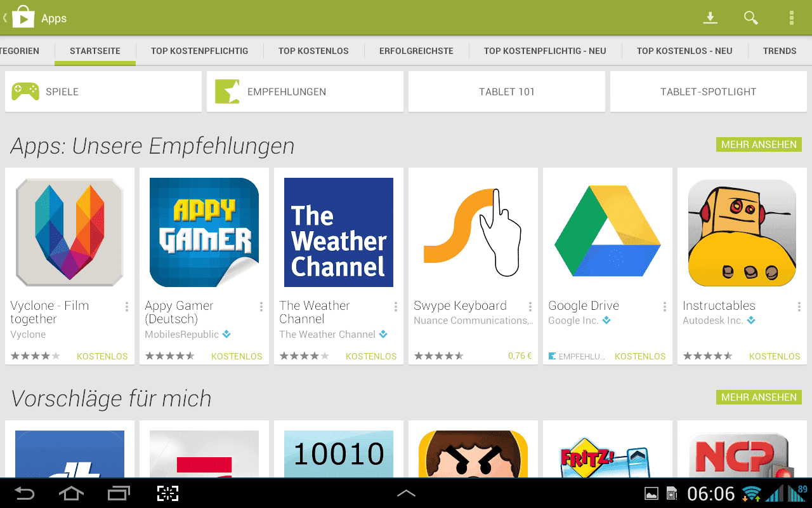Screen dimensions: 812x508
Task: Tap the gallery notification icon
Action: tap(652, 493)
